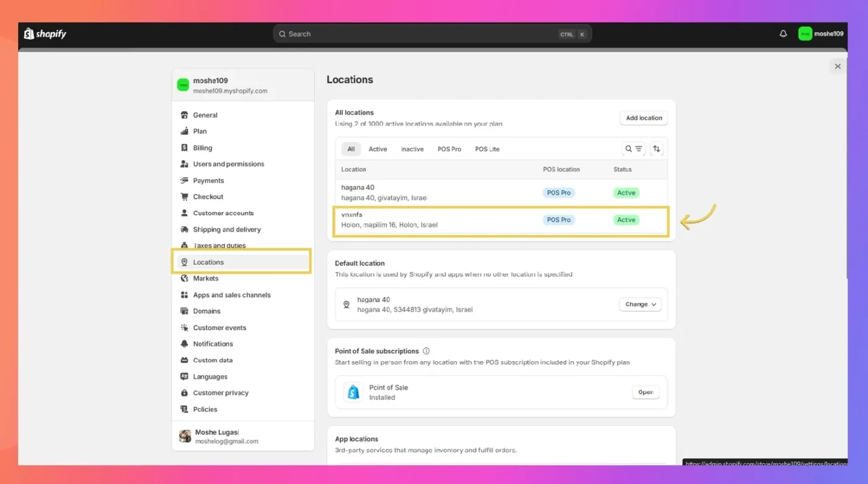Image resolution: width=868 pixels, height=484 pixels.
Task: Click the Checkout cart icon
Action: tap(184, 197)
